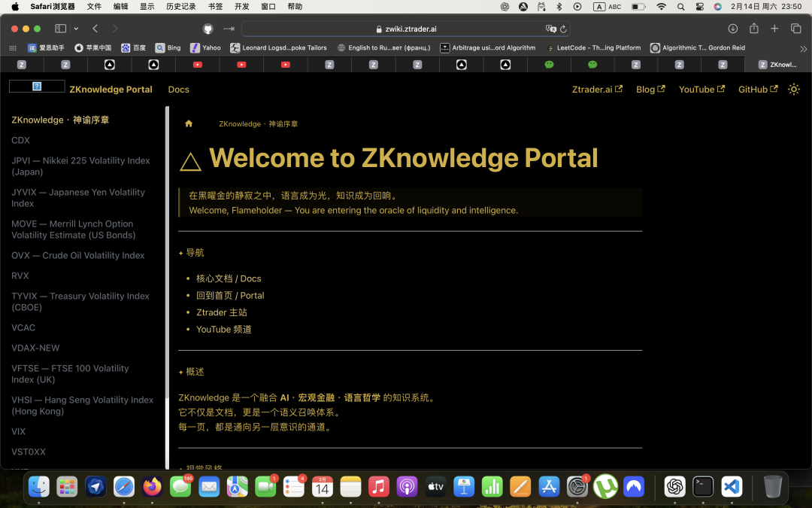The height and width of the screenshot is (508, 812).
Task: Open the Safari downloads icon
Action: tap(733, 29)
